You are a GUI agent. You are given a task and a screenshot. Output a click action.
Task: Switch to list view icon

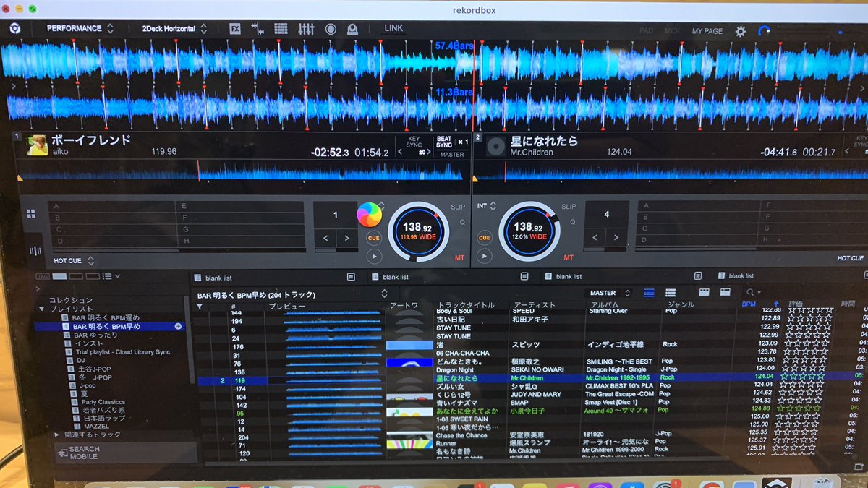(x=649, y=293)
